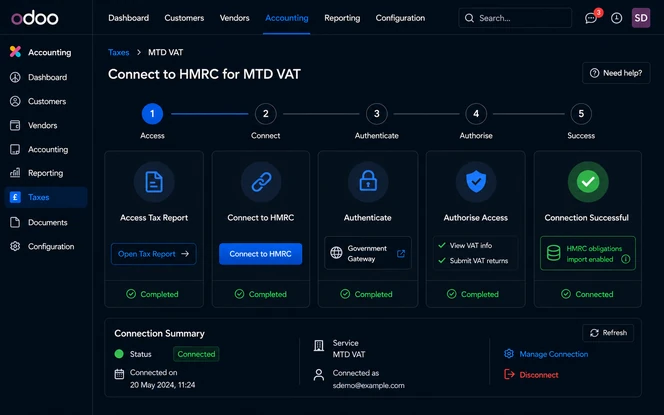Click the Disconnect exit icon
The width and height of the screenshot is (664, 415).
point(509,374)
